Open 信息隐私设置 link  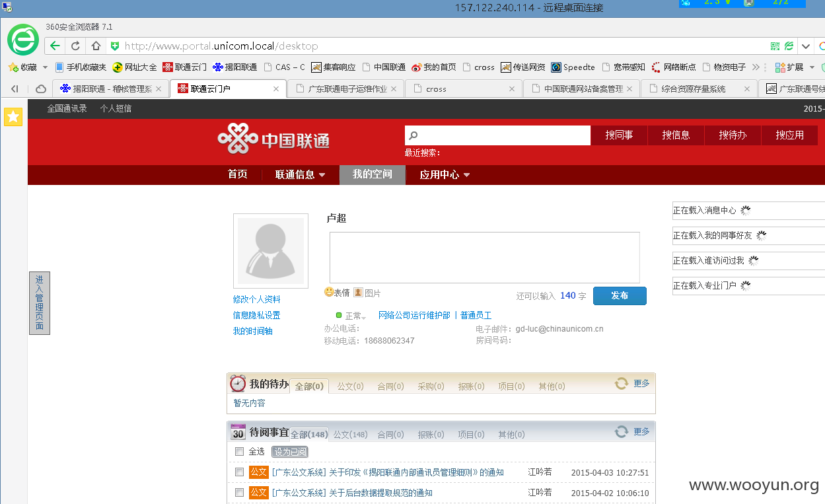pyautogui.click(x=256, y=315)
